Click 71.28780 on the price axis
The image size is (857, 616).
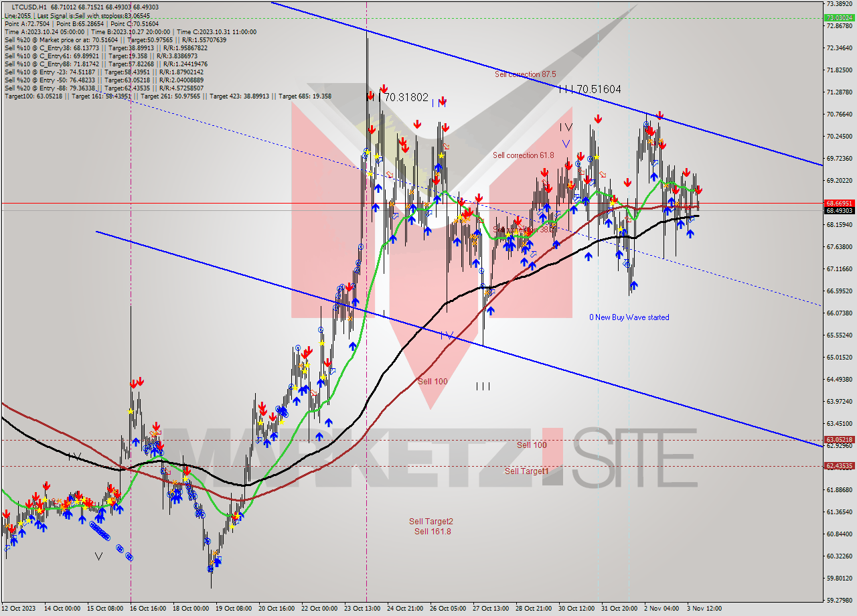pos(839,92)
